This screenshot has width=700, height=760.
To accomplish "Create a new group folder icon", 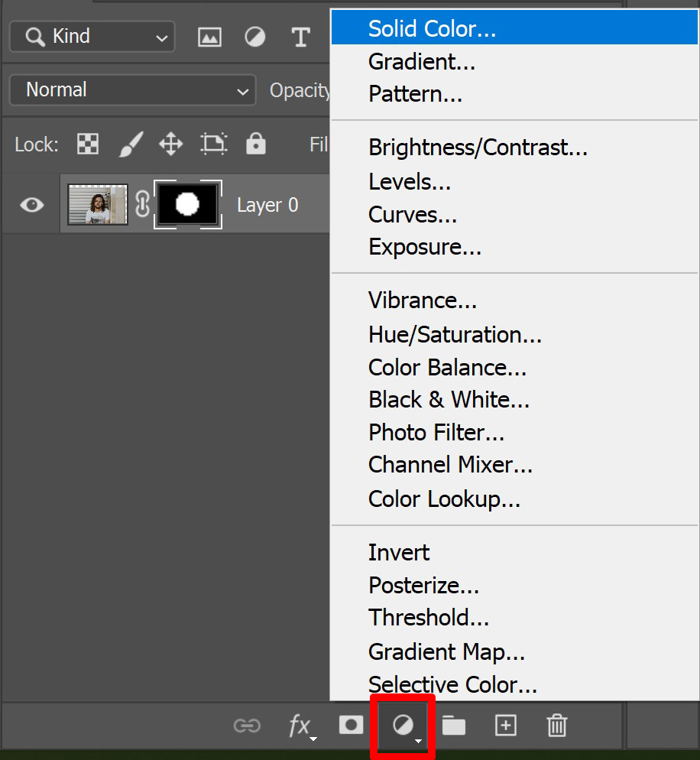I will [x=454, y=726].
